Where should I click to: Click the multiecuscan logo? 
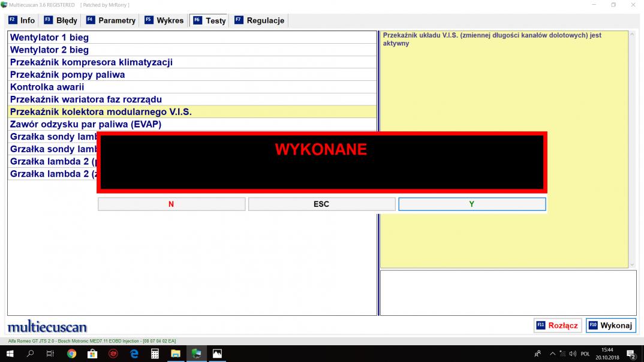[x=47, y=327]
